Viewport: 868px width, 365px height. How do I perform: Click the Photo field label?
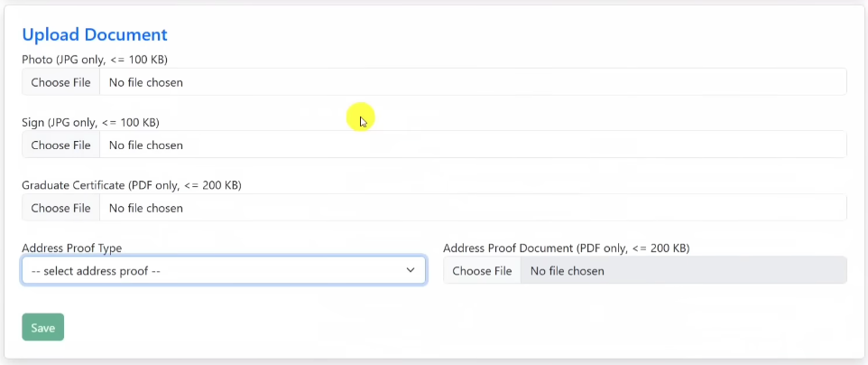click(37, 60)
